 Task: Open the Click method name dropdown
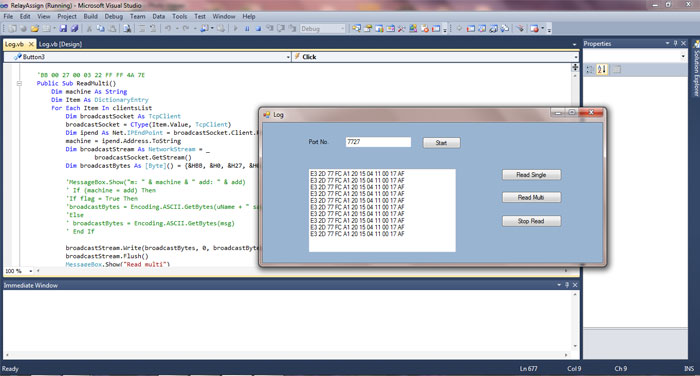click(576, 57)
